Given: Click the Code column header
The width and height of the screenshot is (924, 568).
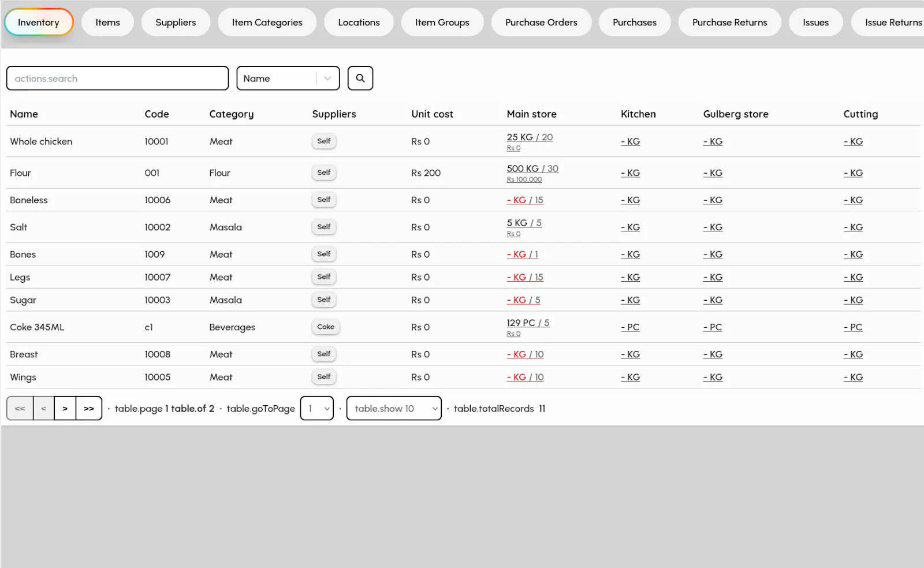Looking at the screenshot, I should point(157,114).
